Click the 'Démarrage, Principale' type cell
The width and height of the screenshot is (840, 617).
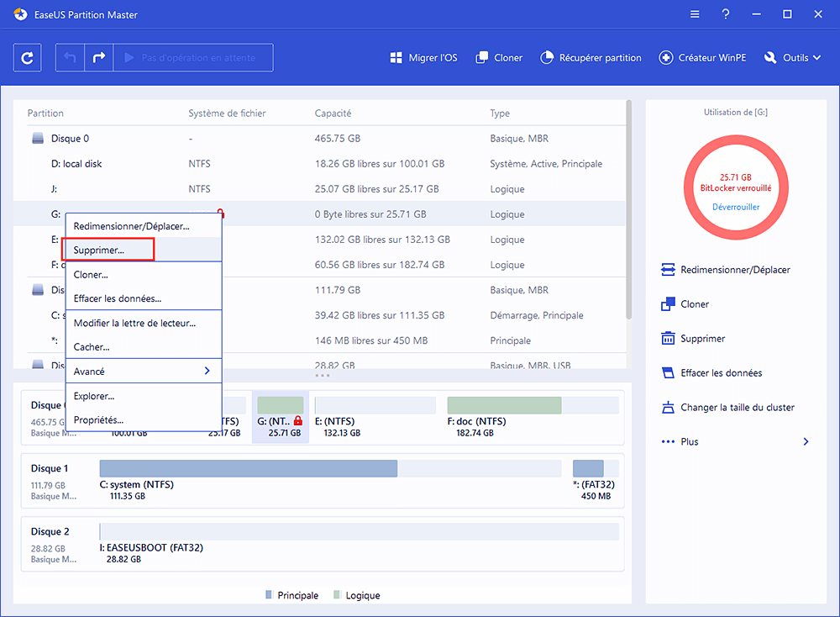(537, 315)
